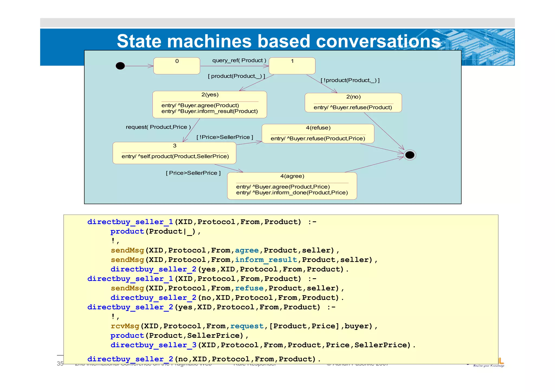This screenshot has width=555, height=392.
Task: Click the [ !Price>SellerPrice ] guard label
Action: [x=225, y=137]
